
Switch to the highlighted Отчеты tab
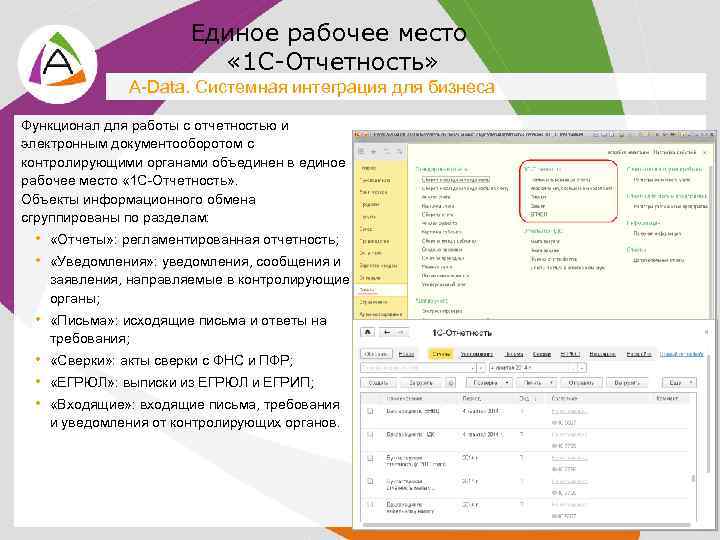pyautogui.click(x=441, y=354)
